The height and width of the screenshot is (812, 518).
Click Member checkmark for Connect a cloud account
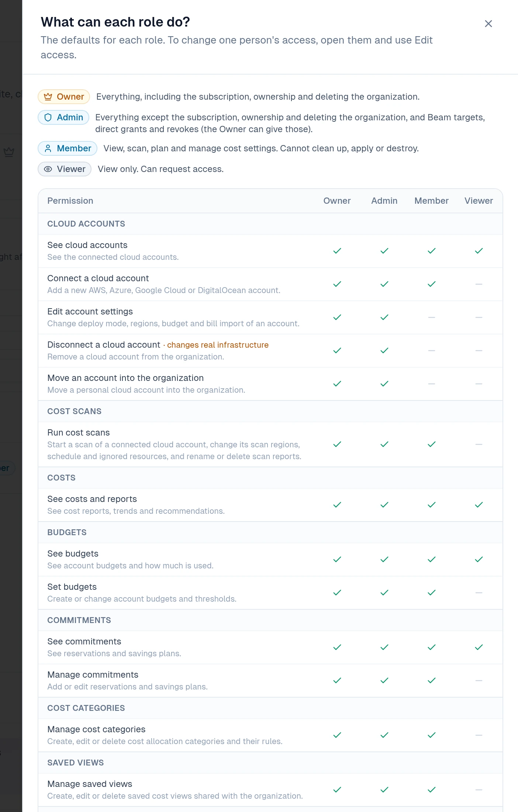pyautogui.click(x=431, y=284)
